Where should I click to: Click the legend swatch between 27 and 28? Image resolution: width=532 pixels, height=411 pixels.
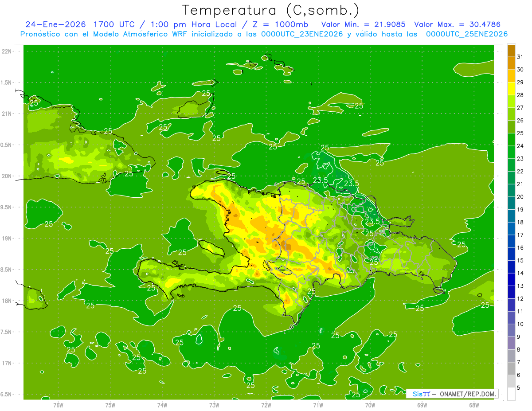(x=511, y=102)
